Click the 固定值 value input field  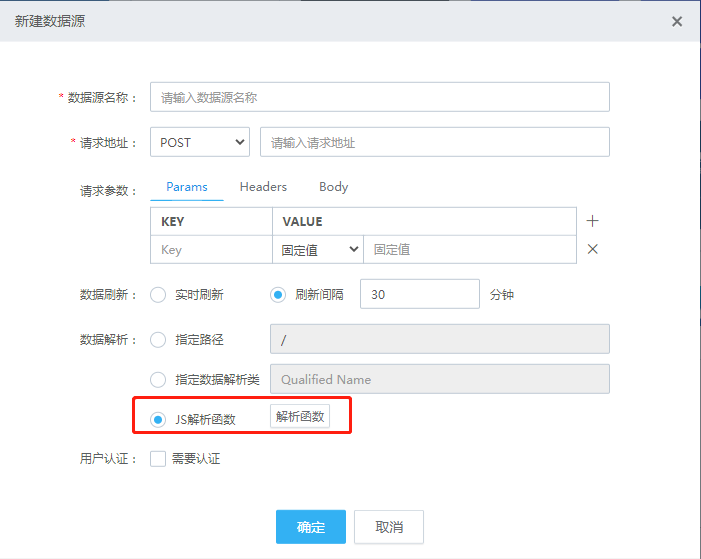click(469, 250)
